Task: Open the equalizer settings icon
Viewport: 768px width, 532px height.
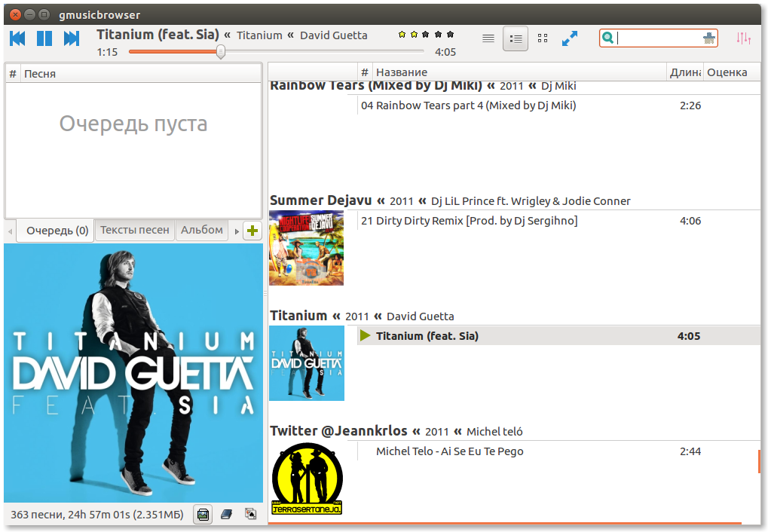Action: pos(744,38)
